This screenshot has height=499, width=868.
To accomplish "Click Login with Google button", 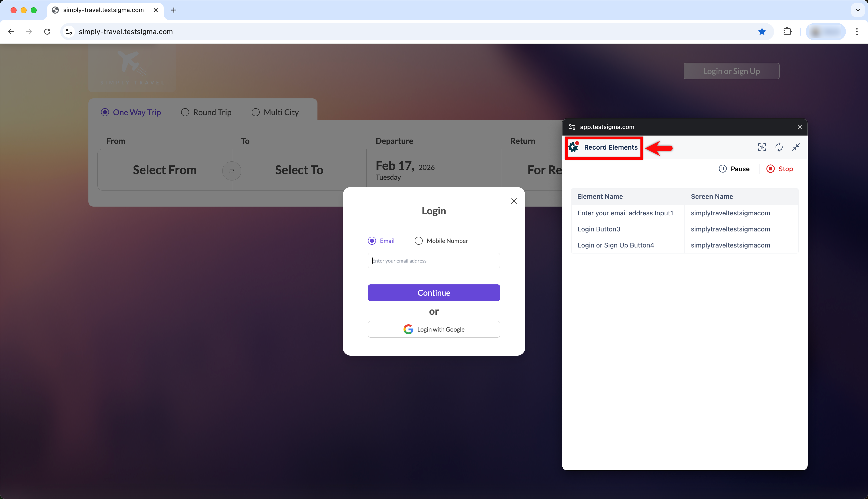I will pyautogui.click(x=434, y=329).
